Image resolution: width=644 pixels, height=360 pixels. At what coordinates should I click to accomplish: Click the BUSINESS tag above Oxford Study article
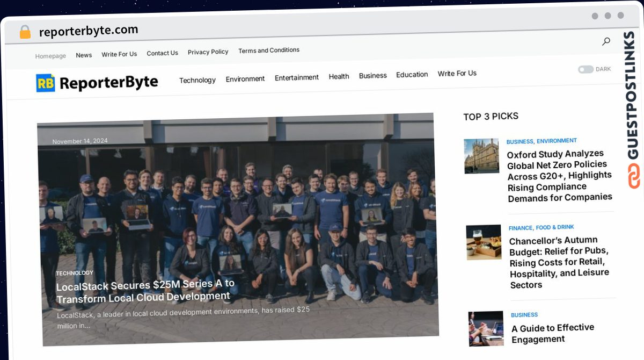click(x=520, y=141)
